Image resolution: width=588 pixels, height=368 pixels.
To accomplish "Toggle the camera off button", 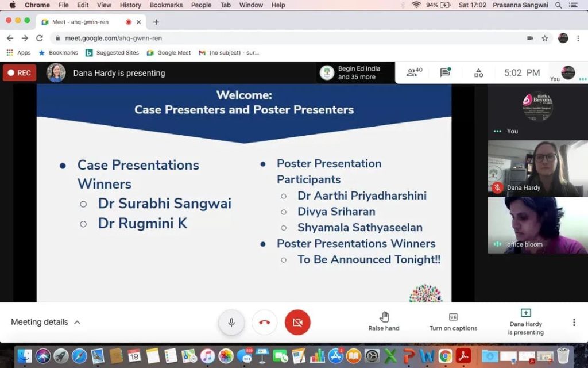I will pyautogui.click(x=297, y=323).
